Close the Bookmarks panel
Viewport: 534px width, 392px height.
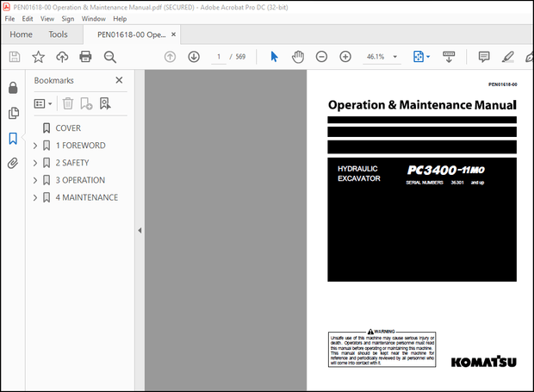(120, 80)
